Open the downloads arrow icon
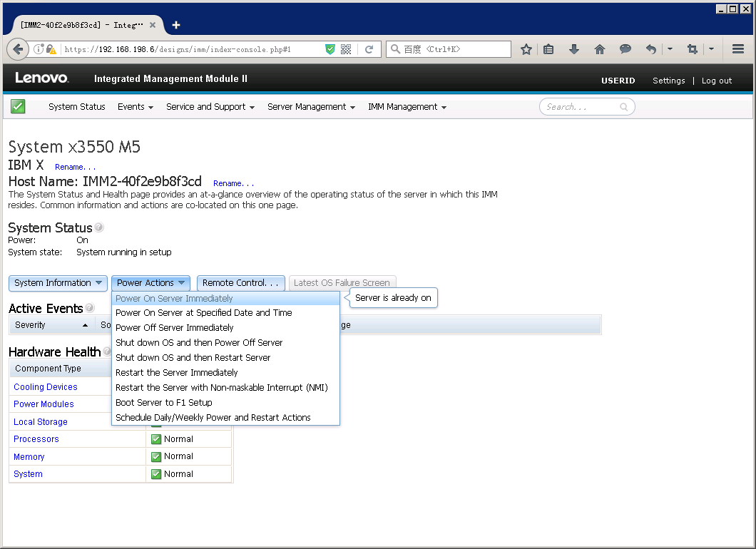 (x=574, y=49)
